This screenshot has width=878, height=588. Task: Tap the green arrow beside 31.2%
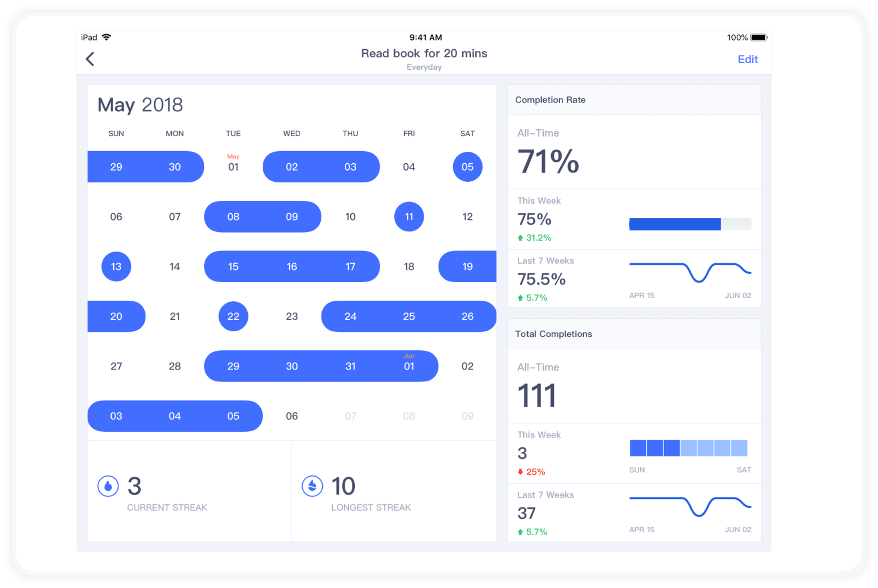[520, 238]
